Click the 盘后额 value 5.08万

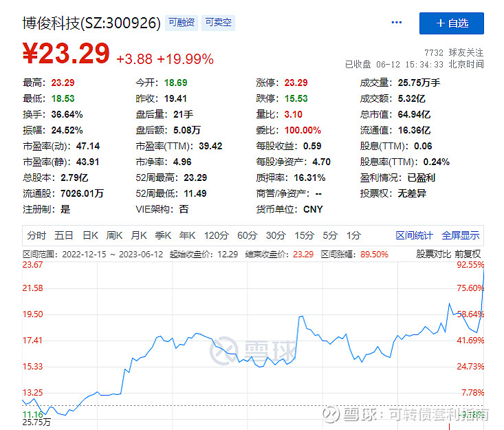(x=187, y=130)
